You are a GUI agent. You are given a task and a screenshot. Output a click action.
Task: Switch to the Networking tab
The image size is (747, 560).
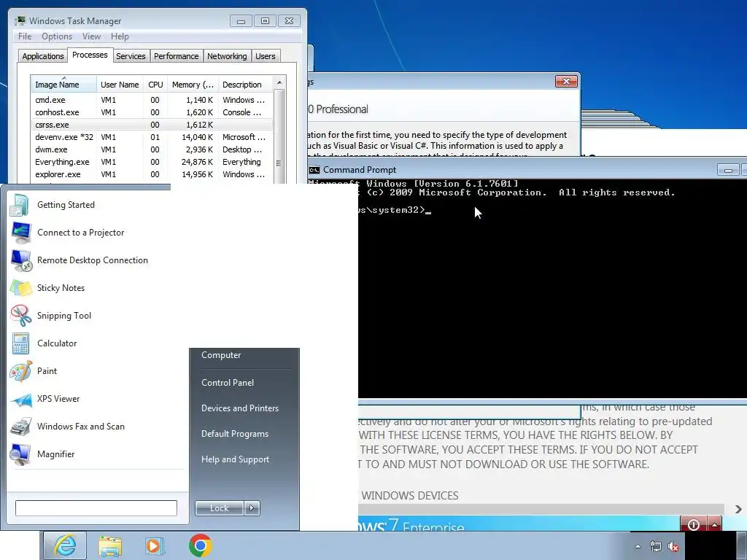point(228,56)
